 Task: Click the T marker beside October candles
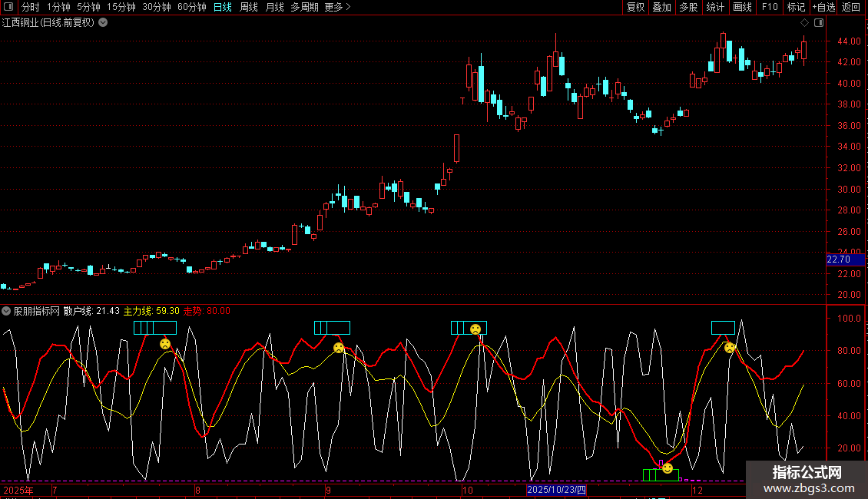462,101
